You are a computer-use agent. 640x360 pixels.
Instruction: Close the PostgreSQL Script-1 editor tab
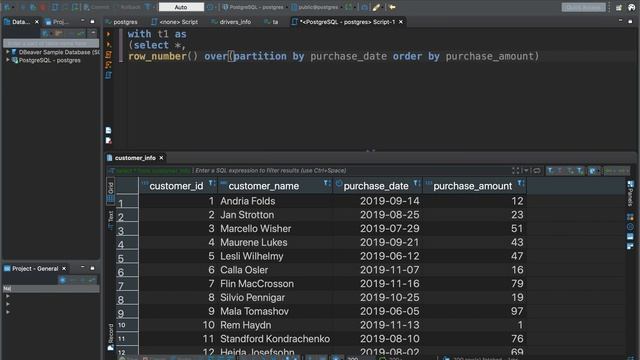coord(401,22)
